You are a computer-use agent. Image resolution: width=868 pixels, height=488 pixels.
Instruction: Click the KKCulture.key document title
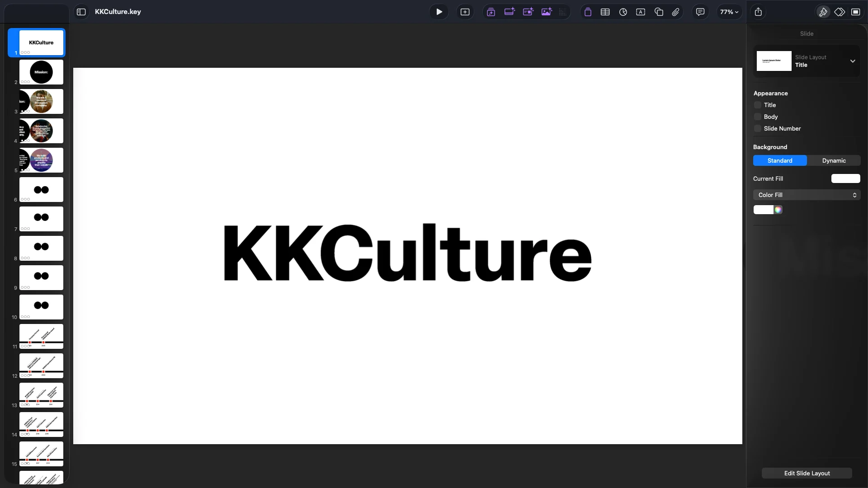click(x=118, y=12)
